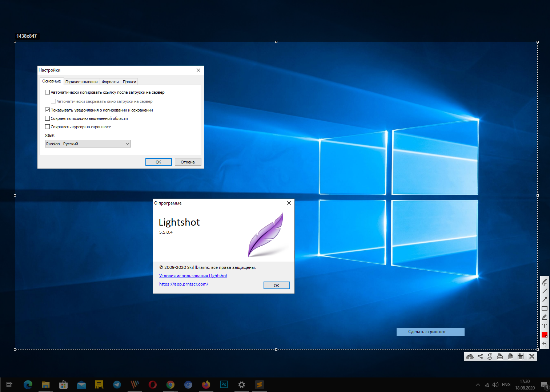Image resolution: width=550 pixels, height=392 pixels.
Task: Upload screenshot to cloud server
Action: point(470,356)
